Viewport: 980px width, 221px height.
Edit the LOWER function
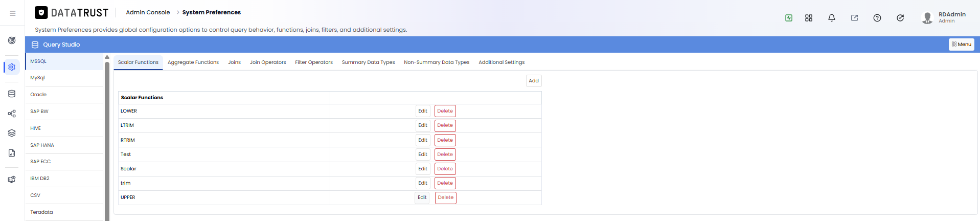pos(423,111)
